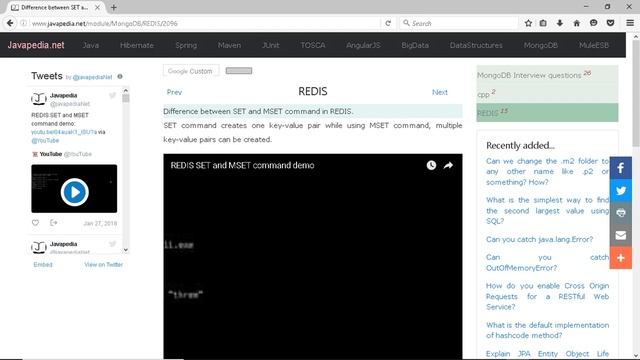The image size is (640, 360).
Task: Click the Twitter info icon beside @javapedianet
Action: [120, 76]
